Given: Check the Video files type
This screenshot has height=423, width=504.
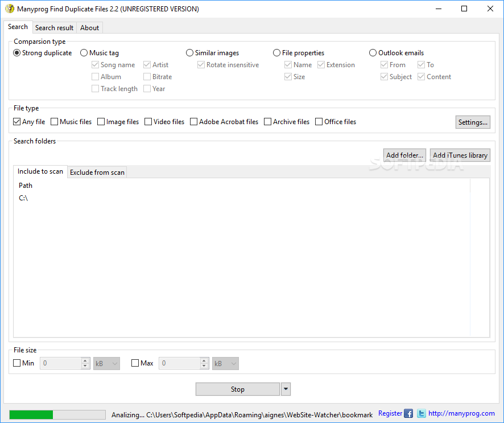Looking at the screenshot, I should (164, 122).
